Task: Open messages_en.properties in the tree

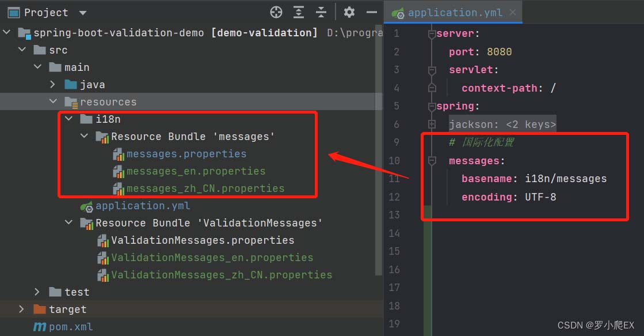Action: click(x=196, y=171)
